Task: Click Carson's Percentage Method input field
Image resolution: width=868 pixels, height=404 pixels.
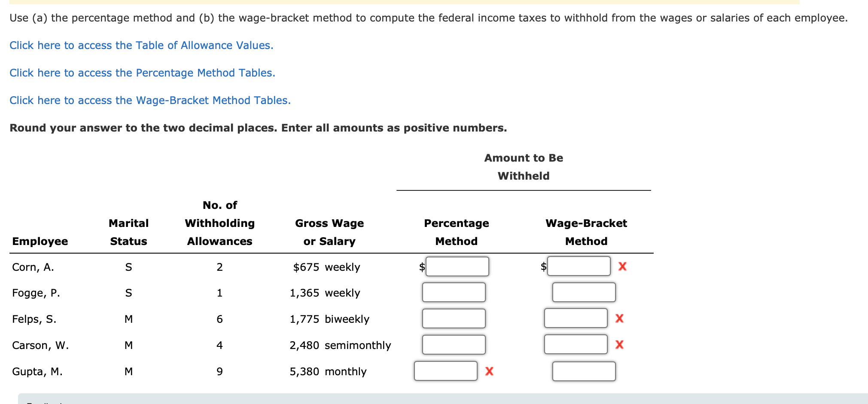Action: pos(454,344)
